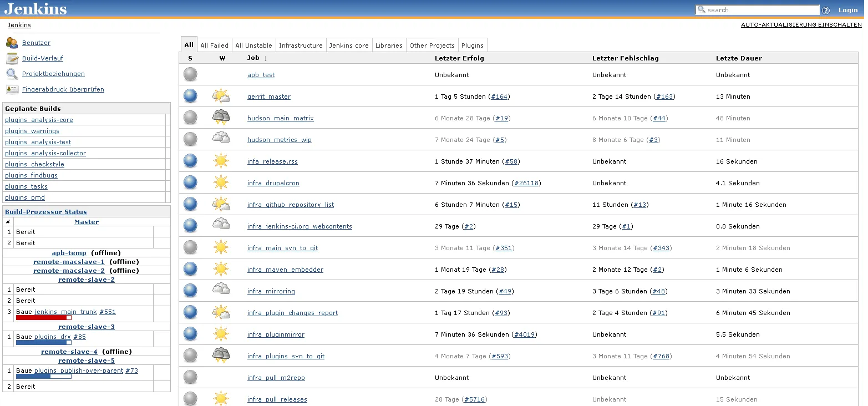Open build #164 of gerrit_master
This screenshot has height=406, width=868.
pyautogui.click(x=499, y=96)
